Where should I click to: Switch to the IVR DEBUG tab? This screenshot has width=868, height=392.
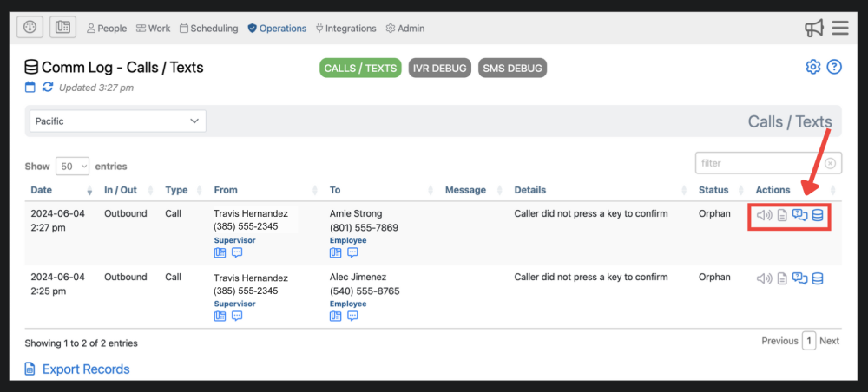point(439,68)
